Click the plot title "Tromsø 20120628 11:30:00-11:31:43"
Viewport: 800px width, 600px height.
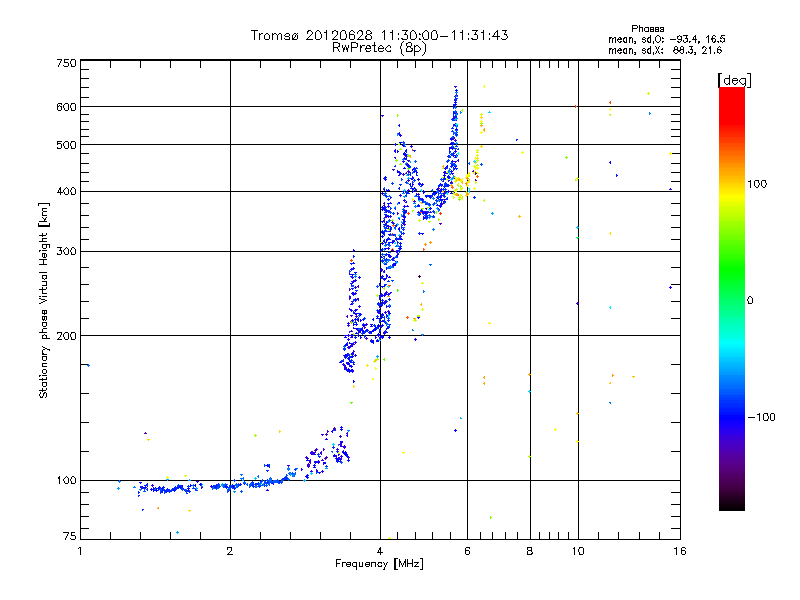[x=379, y=35]
